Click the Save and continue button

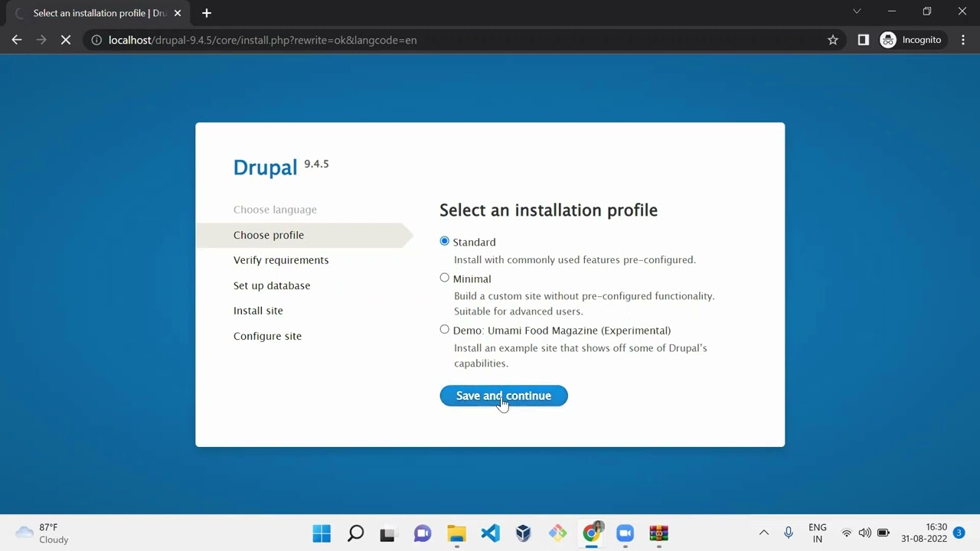[504, 396]
